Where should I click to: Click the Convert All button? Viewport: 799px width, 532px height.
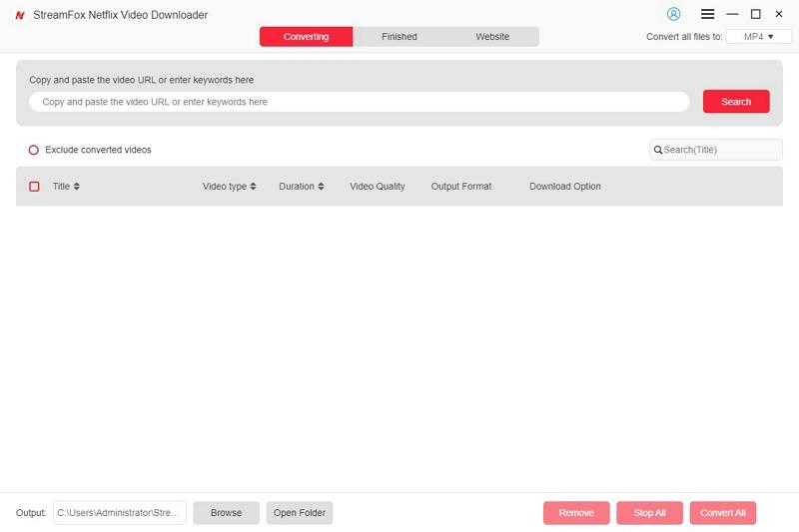pyautogui.click(x=723, y=513)
